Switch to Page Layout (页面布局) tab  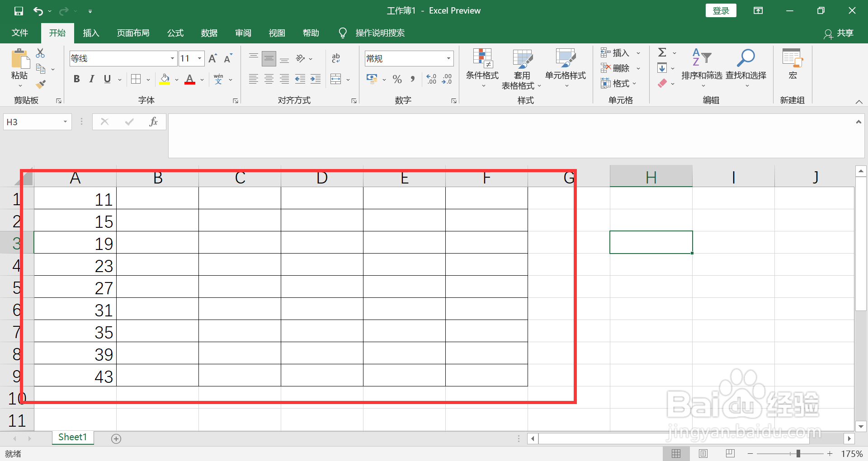[x=133, y=33]
